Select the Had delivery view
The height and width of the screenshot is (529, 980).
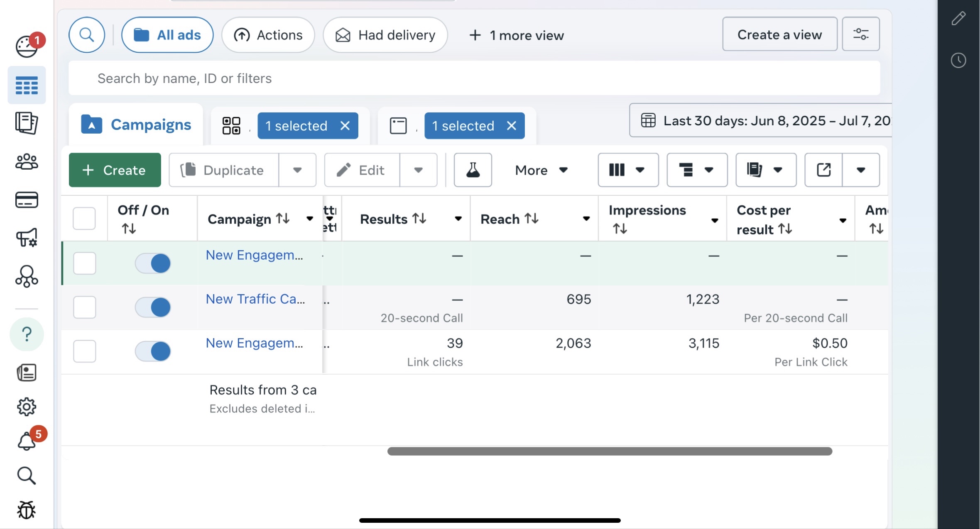[x=385, y=35]
